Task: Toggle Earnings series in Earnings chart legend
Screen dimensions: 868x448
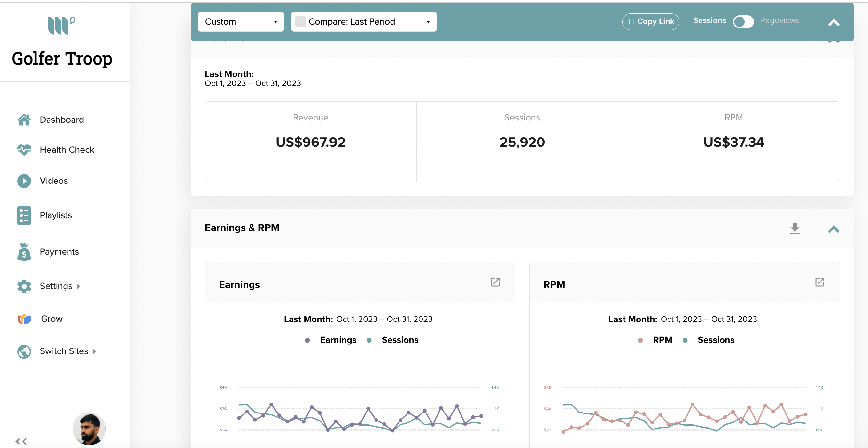Action: click(330, 340)
